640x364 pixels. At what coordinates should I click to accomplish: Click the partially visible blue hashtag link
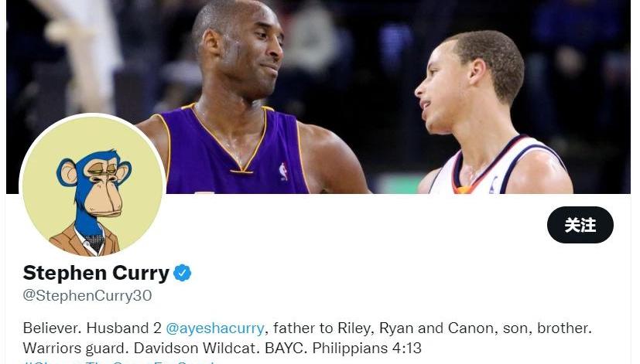pyautogui.click(x=118, y=362)
